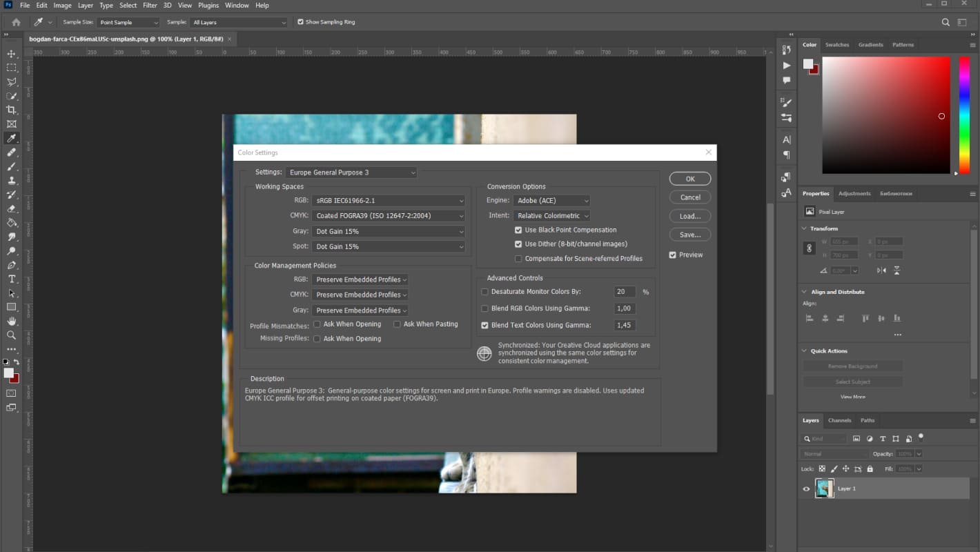This screenshot has width=980, height=552.
Task: Check Ask When Pasting for profile mismatches
Action: coord(398,324)
